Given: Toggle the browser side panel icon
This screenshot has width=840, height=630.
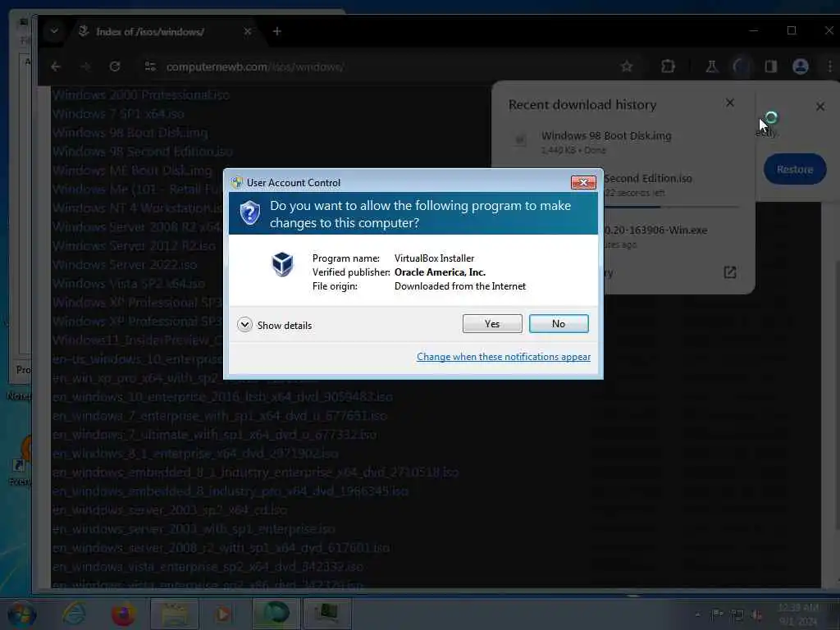Looking at the screenshot, I should coord(771,66).
